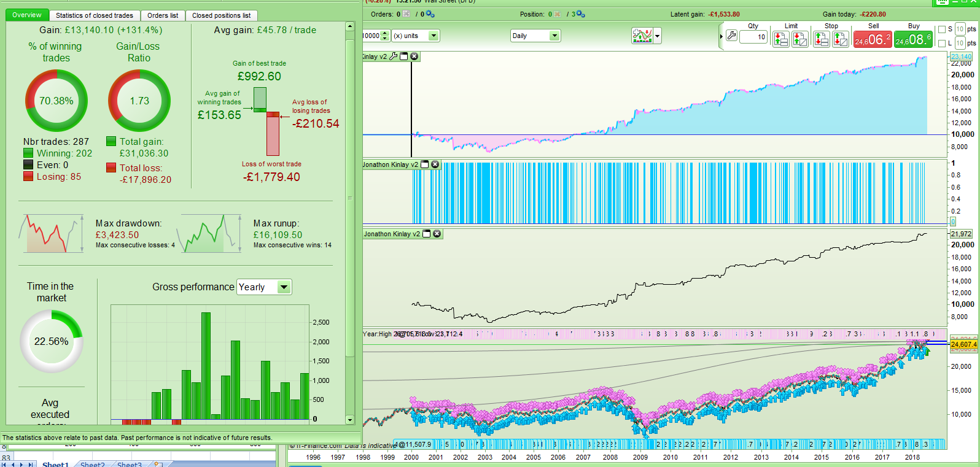Enable the S stop points checkbox
The image size is (980, 467).
[x=942, y=29]
